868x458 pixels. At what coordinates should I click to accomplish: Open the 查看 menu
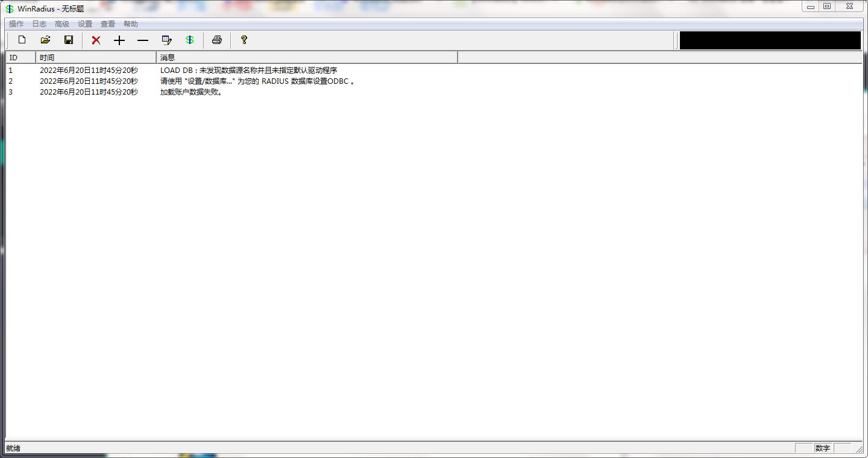pyautogui.click(x=107, y=24)
